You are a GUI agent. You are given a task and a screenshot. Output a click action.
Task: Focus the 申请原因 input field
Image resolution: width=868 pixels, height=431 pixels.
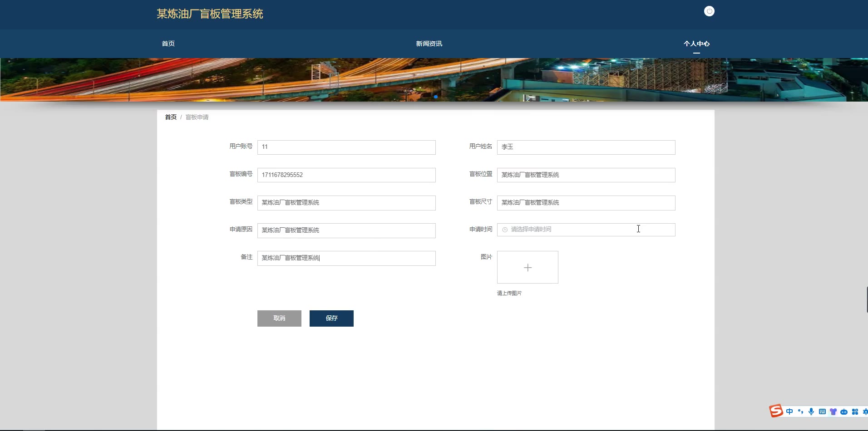click(x=346, y=230)
